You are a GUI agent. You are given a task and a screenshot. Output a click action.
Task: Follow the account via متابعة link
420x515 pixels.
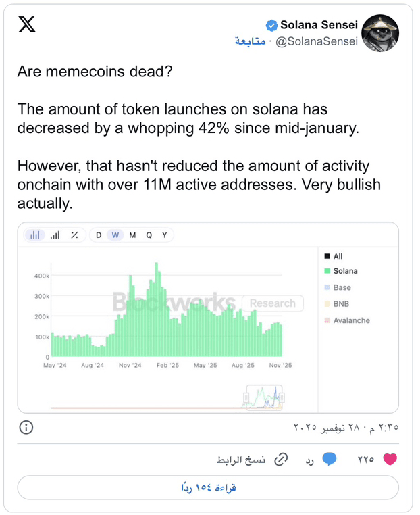coord(249,41)
